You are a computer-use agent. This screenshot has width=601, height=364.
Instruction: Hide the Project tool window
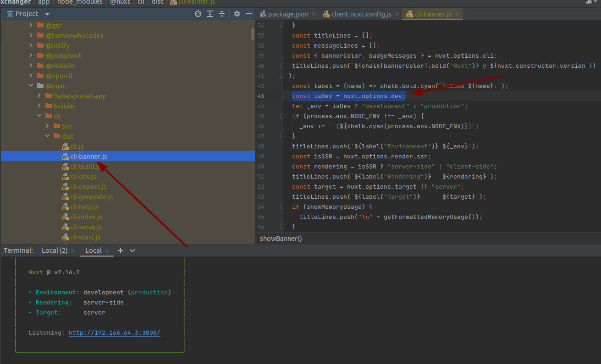[249, 14]
